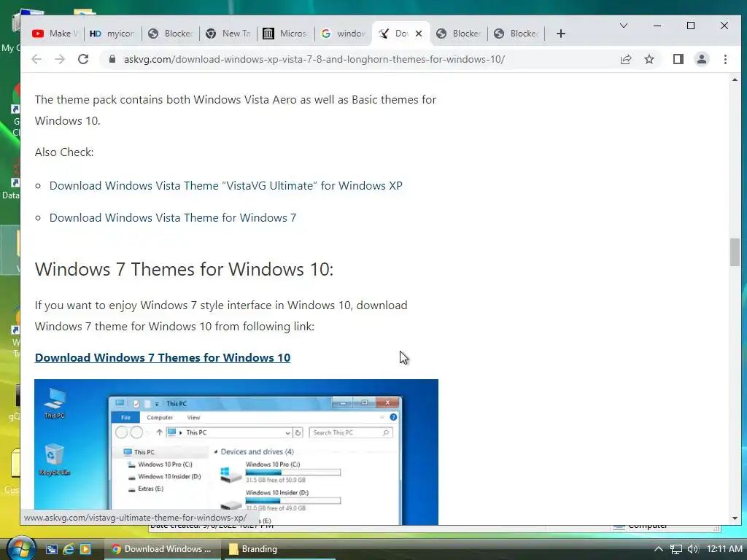Screen dimensions: 747x560
Task: Open the network tray icon
Action: pos(676,549)
